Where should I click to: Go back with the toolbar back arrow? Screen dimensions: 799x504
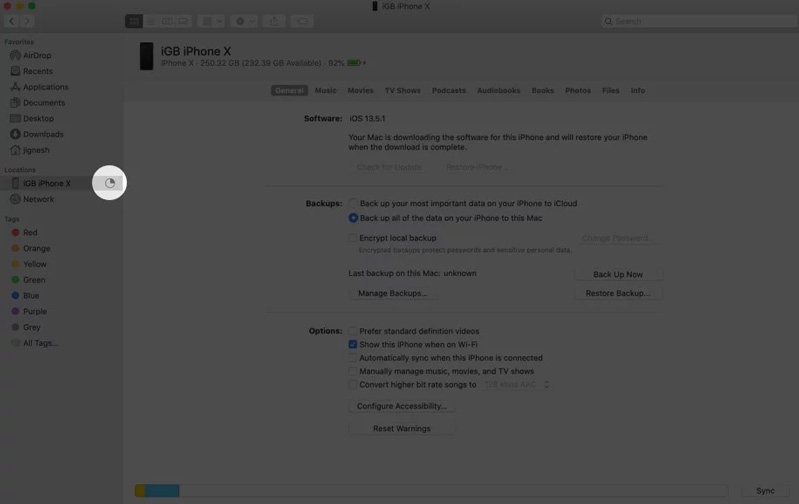pyautogui.click(x=11, y=21)
